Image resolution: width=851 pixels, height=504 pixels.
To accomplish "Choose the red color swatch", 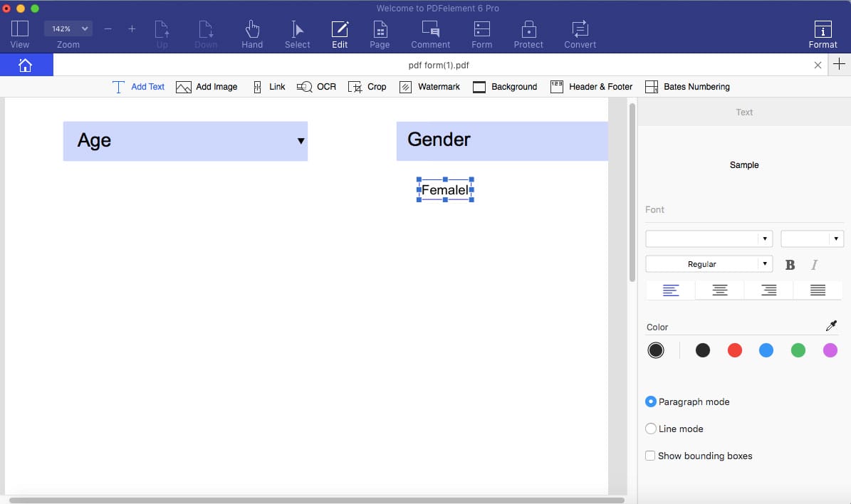I will coord(735,350).
